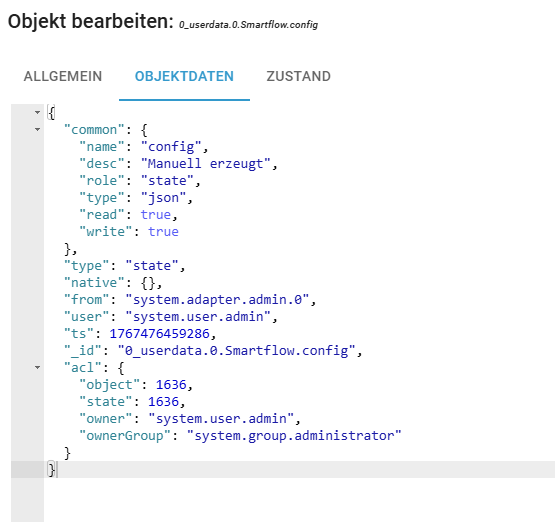Click "system.adapter.admin.0" from value
The height and width of the screenshot is (522, 555).
[217, 299]
